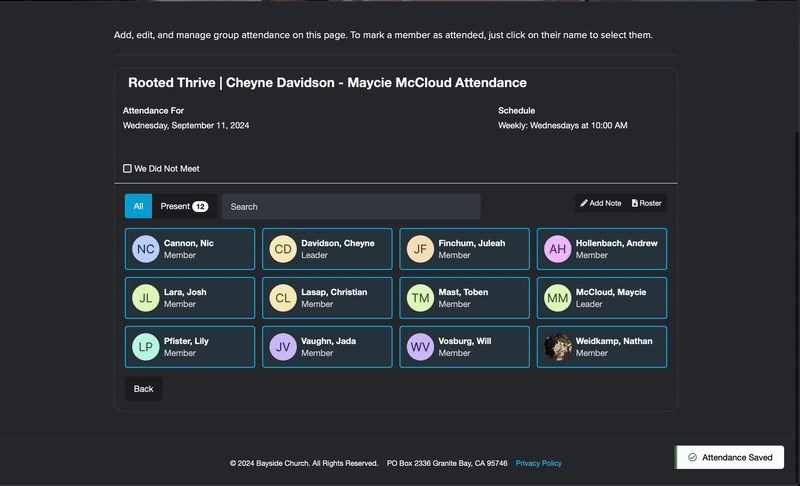The width and height of the screenshot is (800, 486).
Task: Click the JF avatar for Juleah Finchum
Action: click(420, 249)
